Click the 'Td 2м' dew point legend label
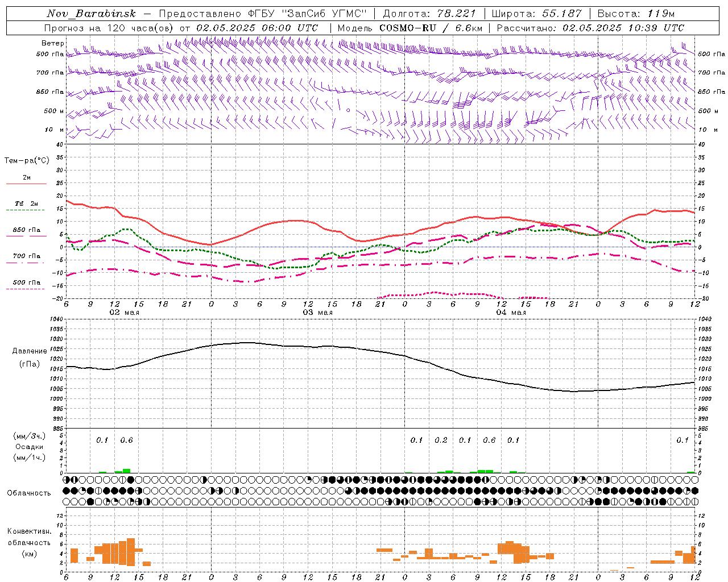This screenshot has height=582, width=728. pyautogui.click(x=27, y=203)
